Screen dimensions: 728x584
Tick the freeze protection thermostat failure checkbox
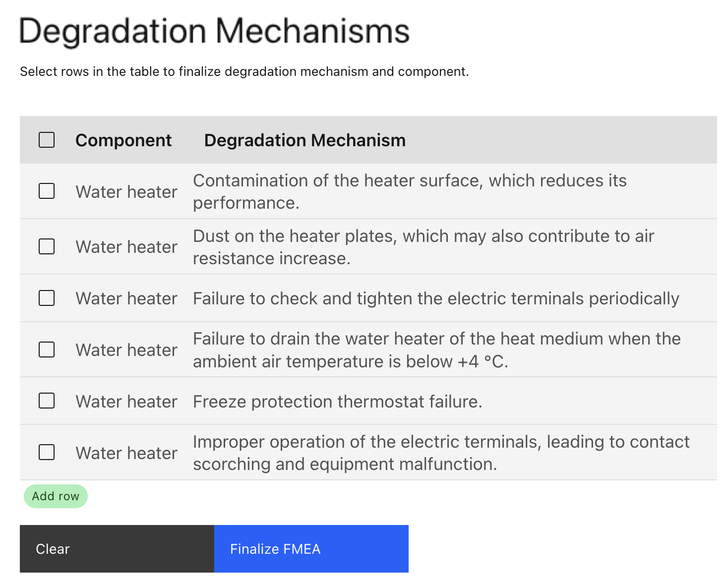47,401
